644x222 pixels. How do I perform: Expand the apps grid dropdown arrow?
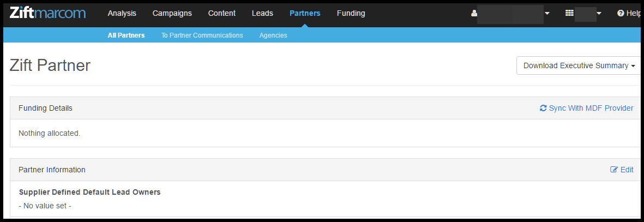pyautogui.click(x=599, y=13)
